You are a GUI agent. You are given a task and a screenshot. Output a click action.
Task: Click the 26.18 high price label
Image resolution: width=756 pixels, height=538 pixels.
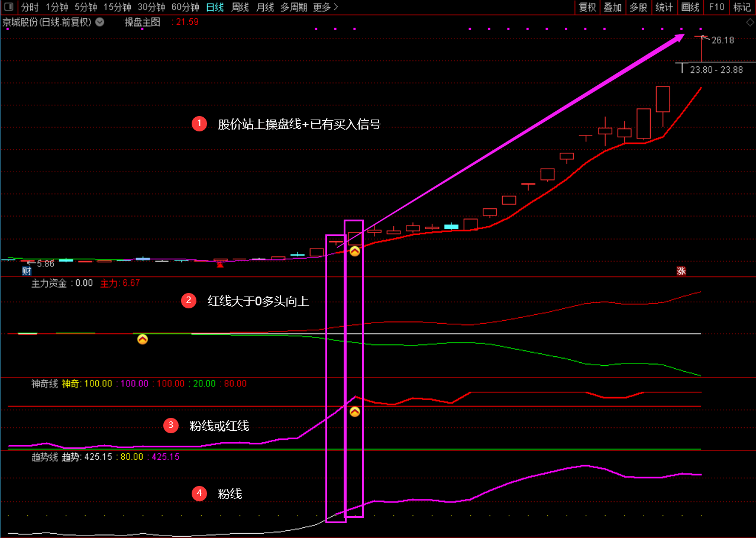pos(722,40)
